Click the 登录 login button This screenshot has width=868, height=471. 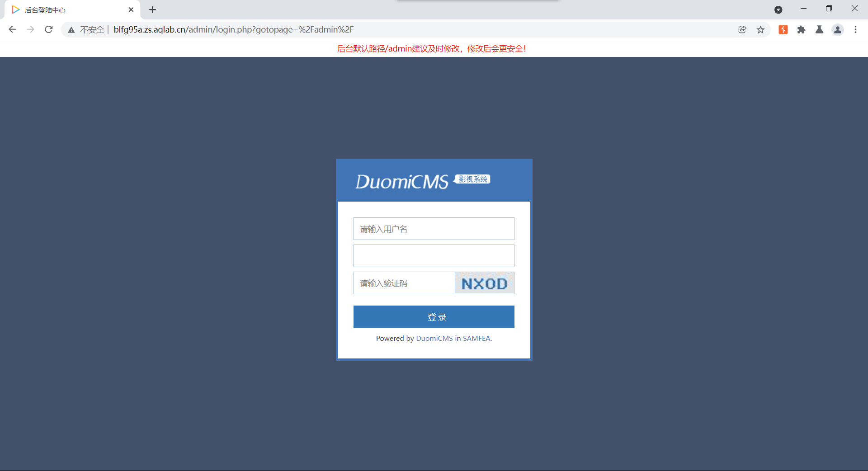(x=434, y=317)
